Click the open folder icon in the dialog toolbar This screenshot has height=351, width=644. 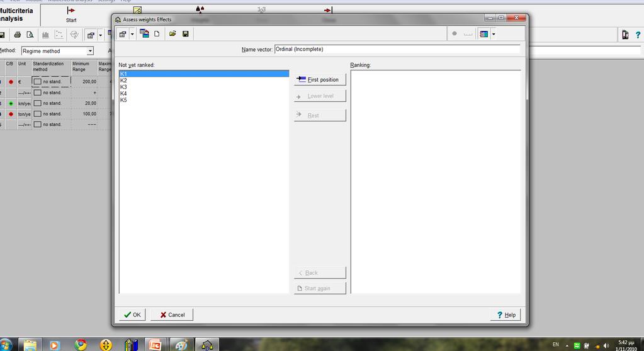tap(172, 34)
